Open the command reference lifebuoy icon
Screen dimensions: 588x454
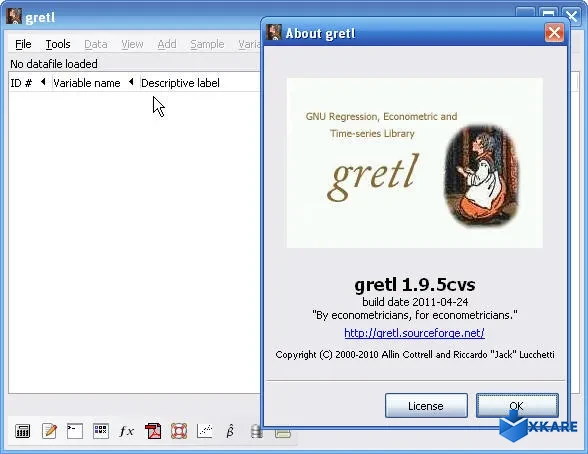tap(179, 431)
